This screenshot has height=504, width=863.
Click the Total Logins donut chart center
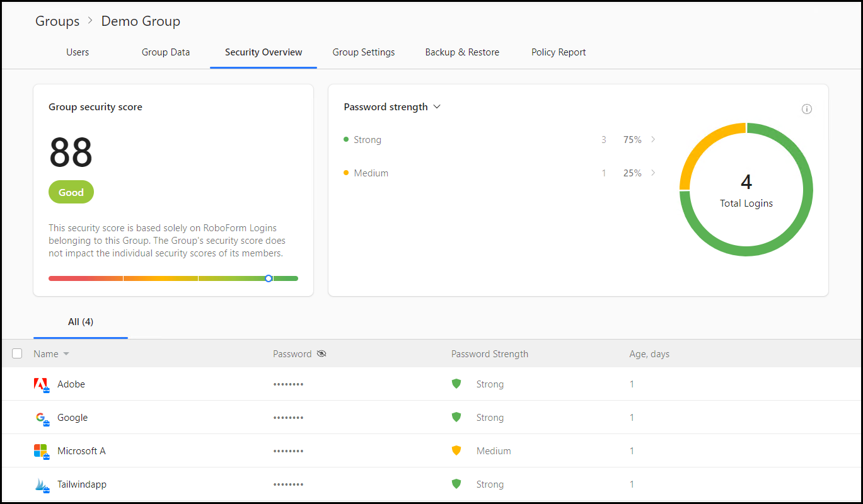746,189
